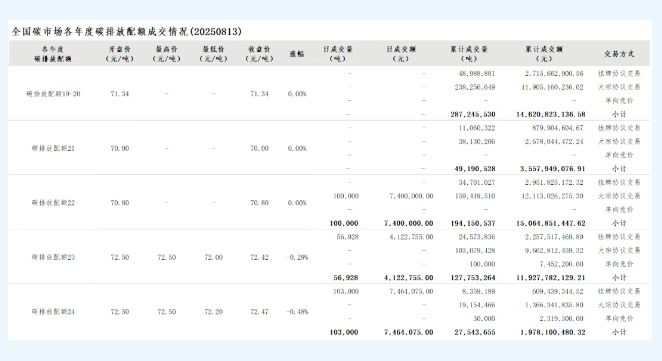Click the 交易方式 column header
Image resolution: width=662 pixels, height=361 pixels.
(x=619, y=54)
